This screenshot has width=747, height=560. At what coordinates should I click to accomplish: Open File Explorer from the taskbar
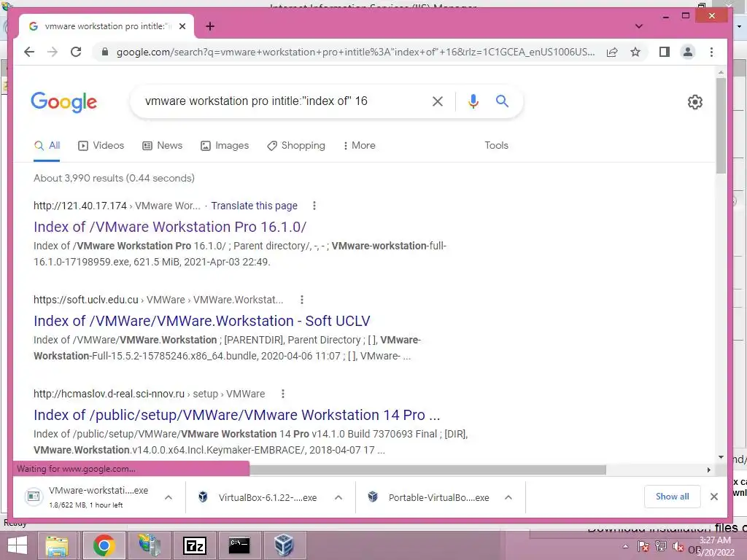[57, 545]
